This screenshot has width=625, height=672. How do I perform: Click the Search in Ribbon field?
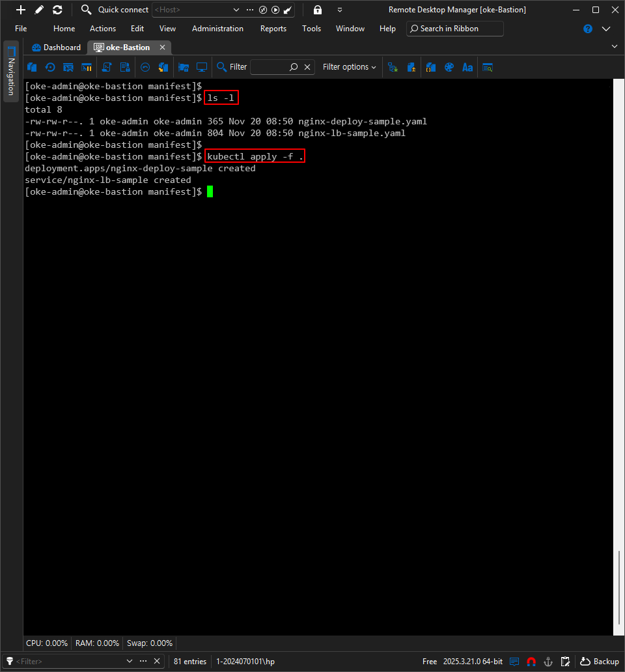point(454,29)
